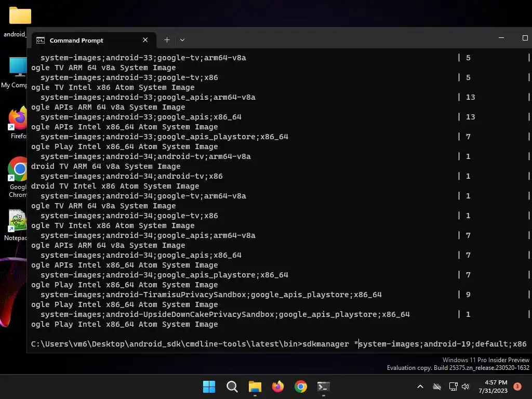The image size is (532, 399).
Task: Open the clock showing 4:57 PM
Action: (496, 382)
